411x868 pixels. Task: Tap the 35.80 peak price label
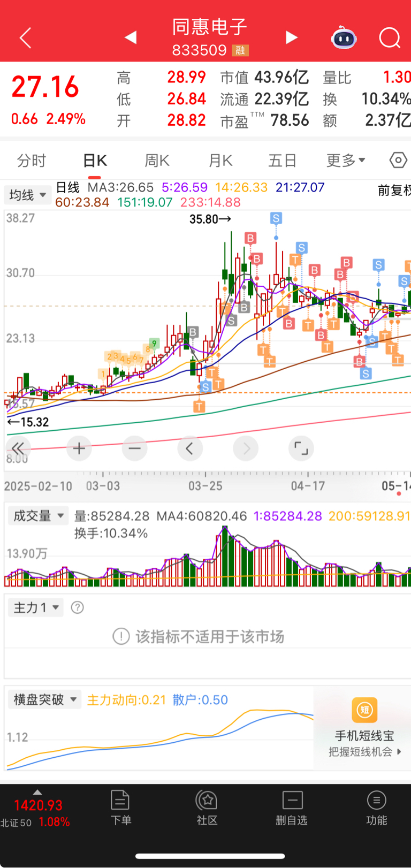point(210,219)
